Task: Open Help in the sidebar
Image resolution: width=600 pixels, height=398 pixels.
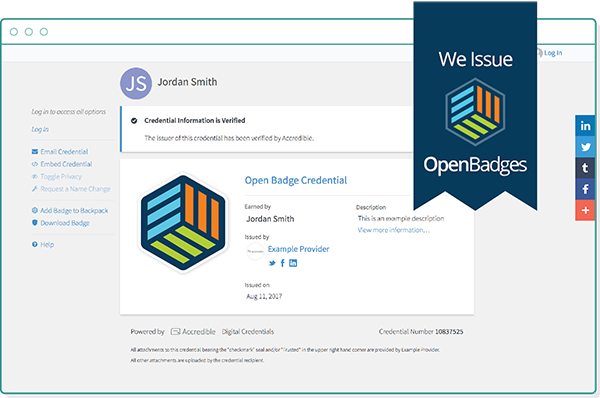Action: click(x=43, y=245)
